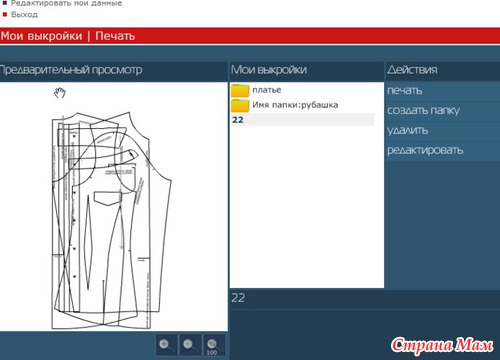
Task: Zoom out with the minus magnifier icon
Action: (190, 345)
